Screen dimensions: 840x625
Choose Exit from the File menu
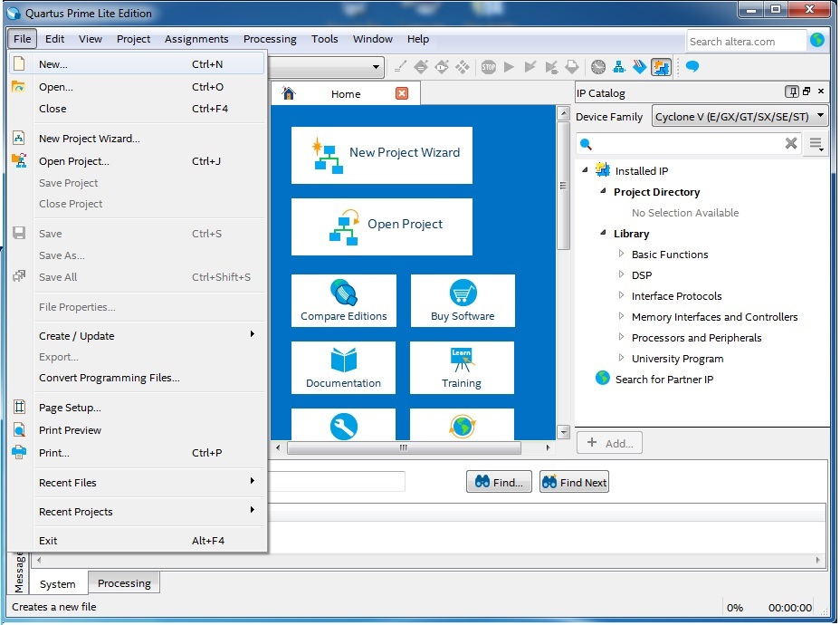(138, 541)
